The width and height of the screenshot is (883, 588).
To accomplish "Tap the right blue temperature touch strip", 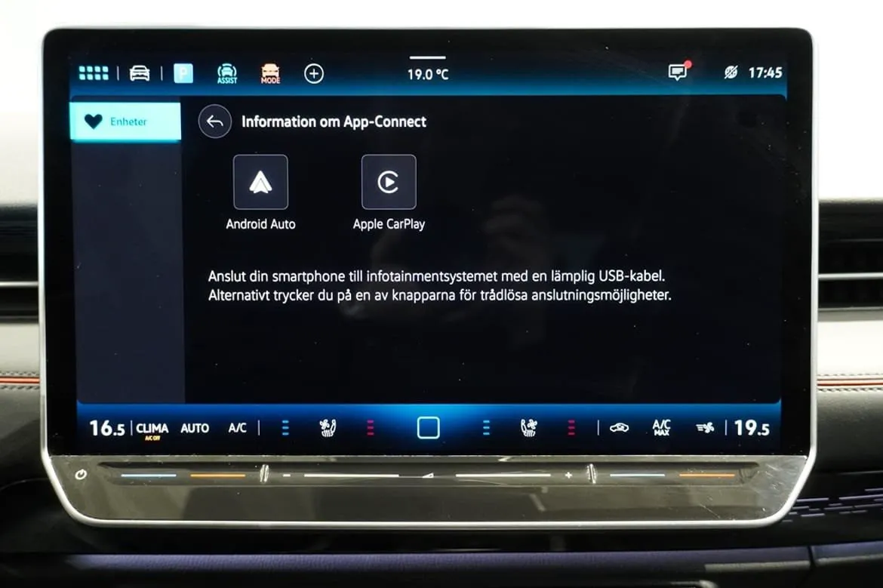I will 638,476.
